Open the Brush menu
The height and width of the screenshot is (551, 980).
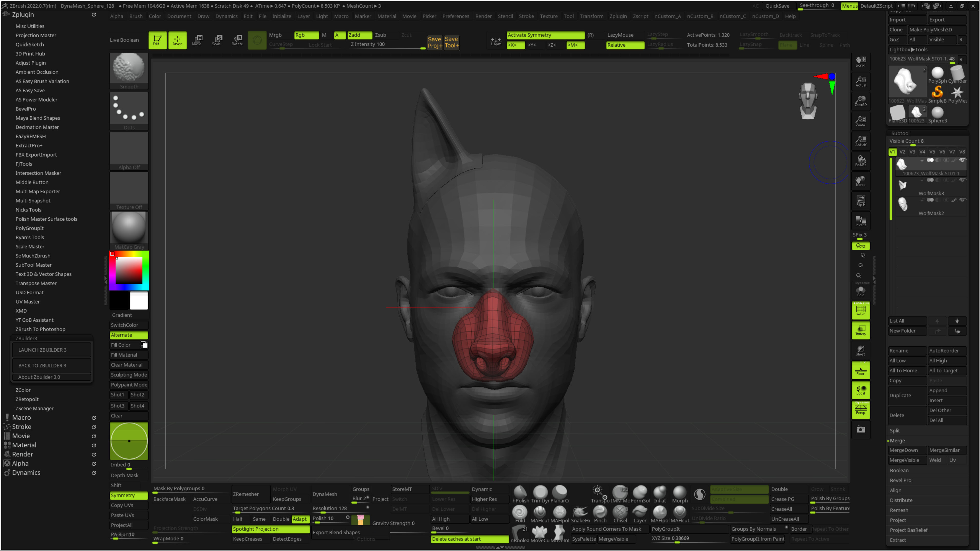tap(136, 16)
